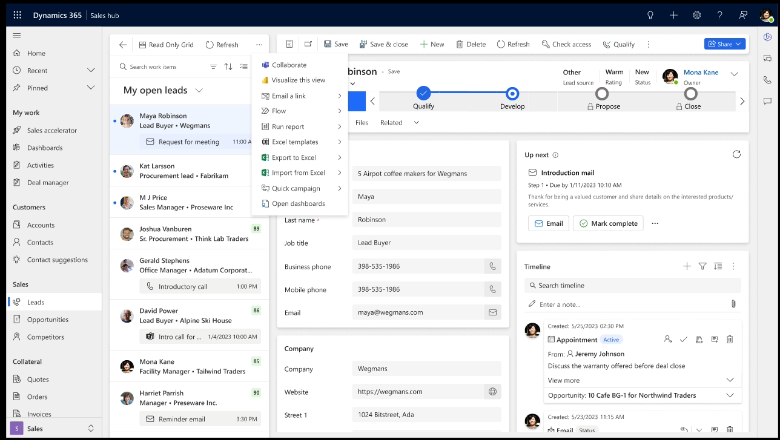Choose Visualize this view menu item
This screenshot has height=440, width=780.
point(299,80)
